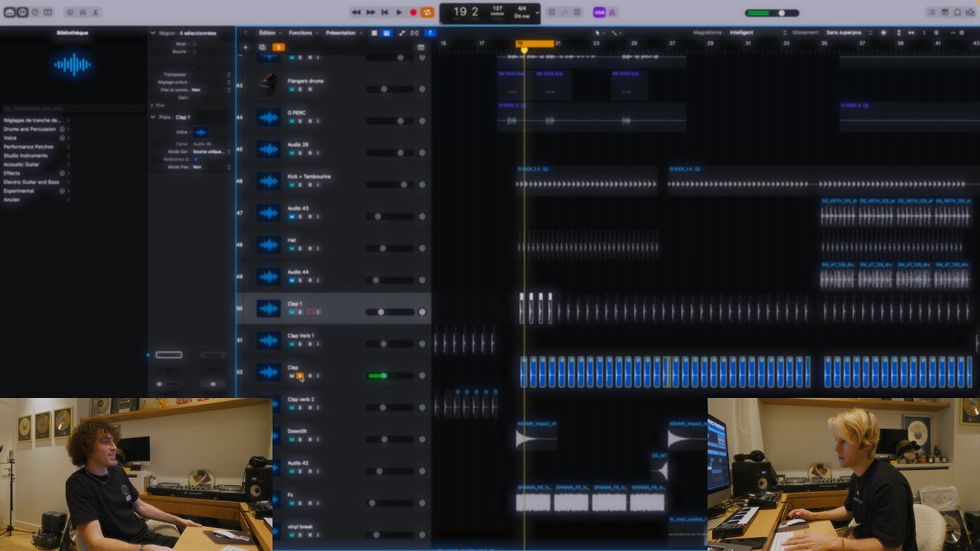980x551 pixels.
Task: Open the Mixer button in the toolbar
Action: pyautogui.click(x=83, y=12)
